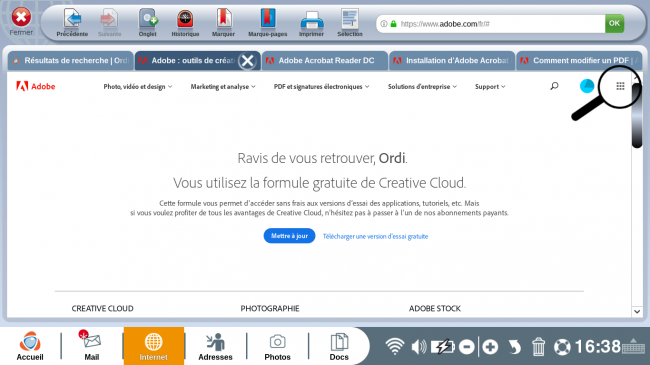Click the volume speaker icon
The image size is (650, 365).
[419, 347]
